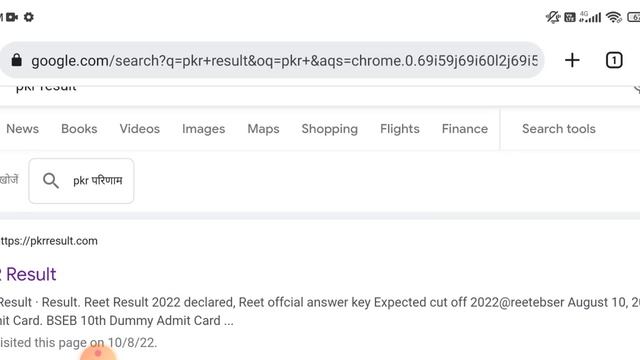640x360 pixels.
Task: Switch to the Maps tab
Action: [x=263, y=129]
